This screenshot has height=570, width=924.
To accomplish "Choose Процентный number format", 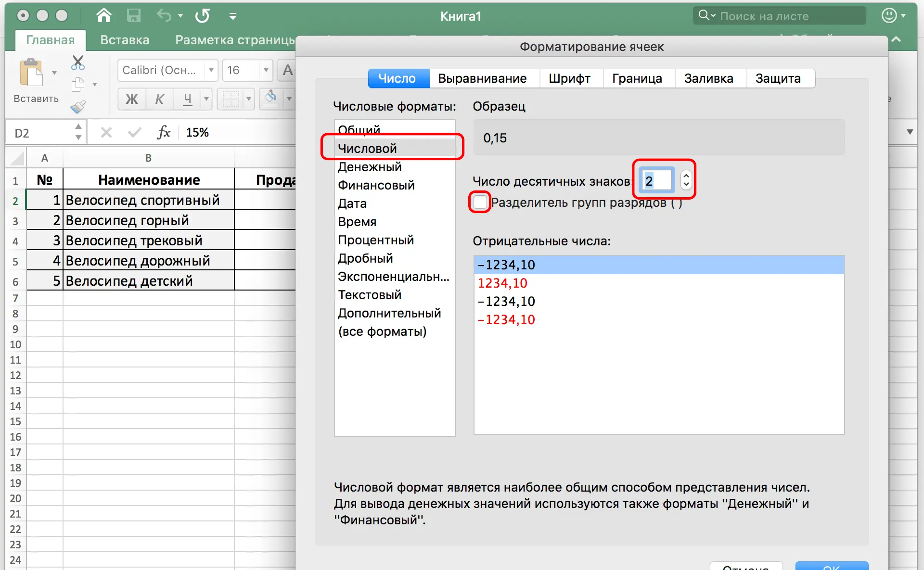I will tap(395, 240).
